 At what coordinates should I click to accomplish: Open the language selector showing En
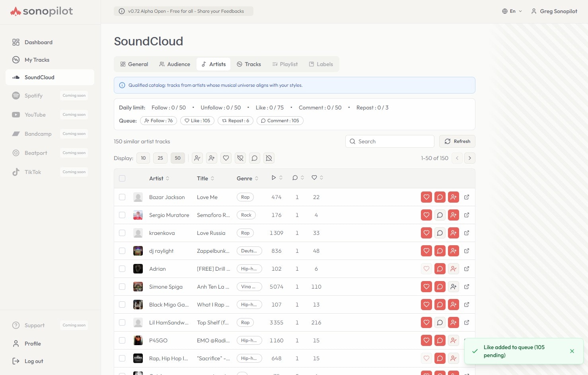pos(512,11)
